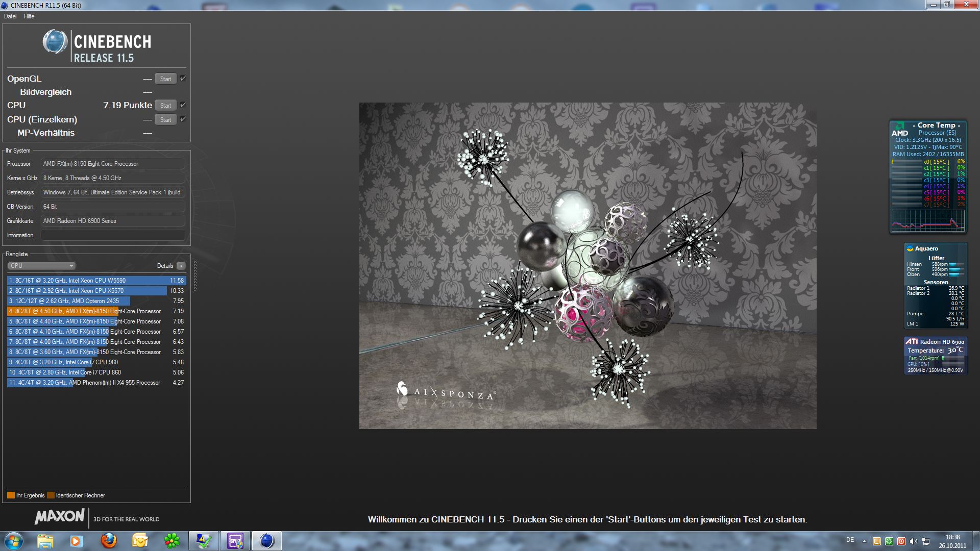Open the network connection tray icon

[926, 541]
